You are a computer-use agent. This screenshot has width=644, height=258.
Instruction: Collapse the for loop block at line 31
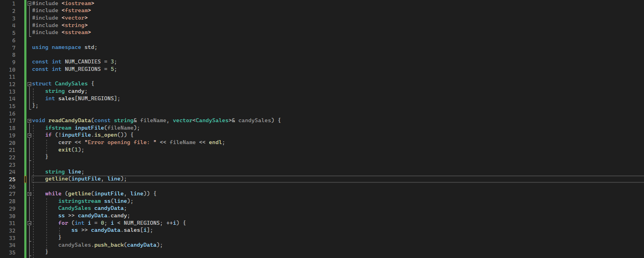[x=29, y=223]
